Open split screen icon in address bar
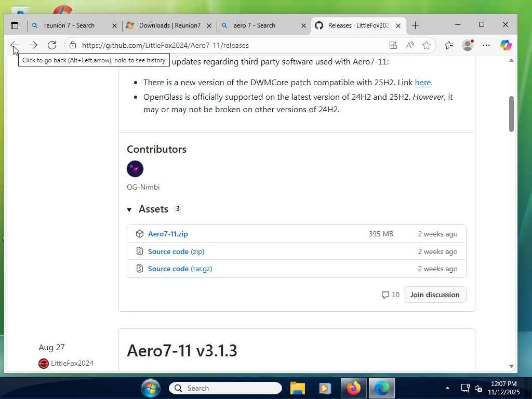 point(393,45)
